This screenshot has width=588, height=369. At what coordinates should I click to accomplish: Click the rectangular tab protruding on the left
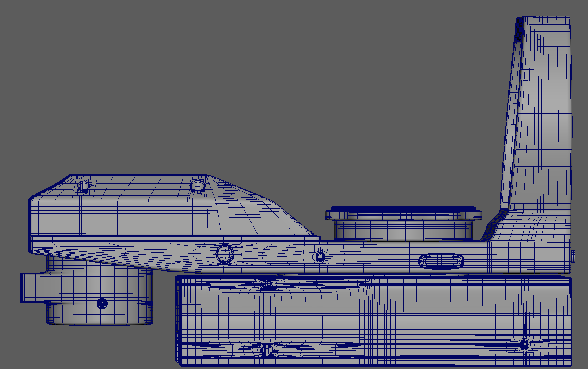click(33, 288)
